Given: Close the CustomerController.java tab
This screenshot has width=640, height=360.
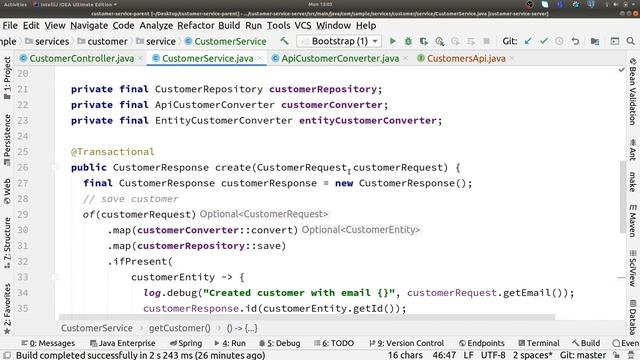Looking at the screenshot, I should [140, 59].
